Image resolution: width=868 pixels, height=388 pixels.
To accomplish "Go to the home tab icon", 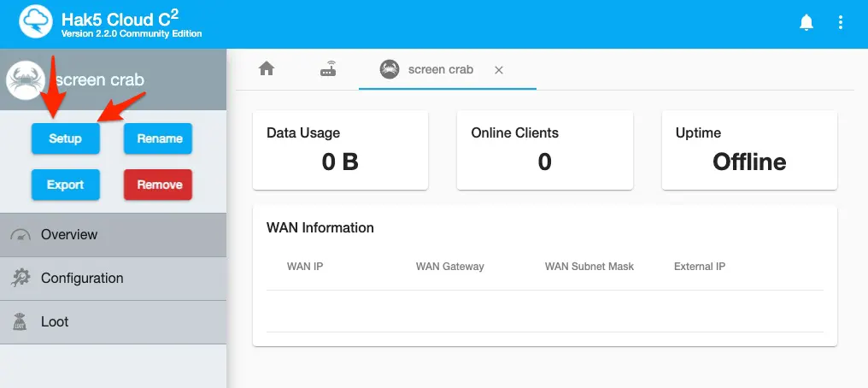I will click(267, 69).
